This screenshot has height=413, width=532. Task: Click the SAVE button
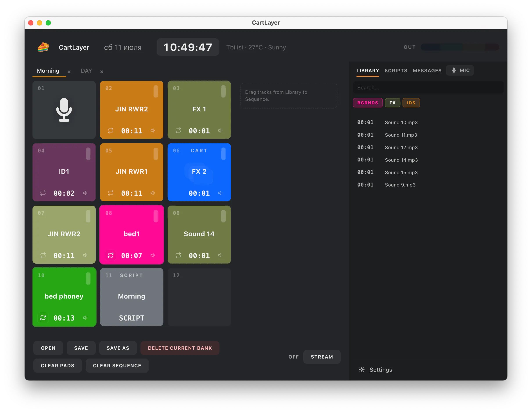tap(81, 348)
